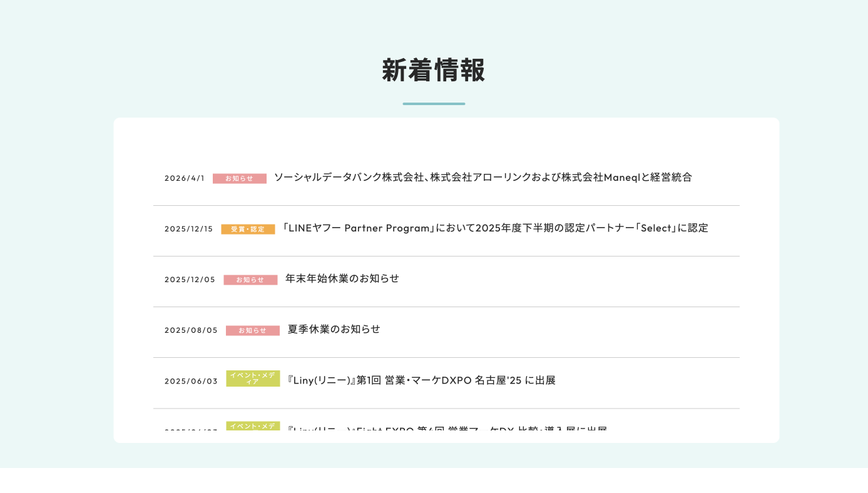Screen dimensions: 868x493
Task: Click the イベント・メディア tag dated 2025/06/03
Action: [253, 379]
